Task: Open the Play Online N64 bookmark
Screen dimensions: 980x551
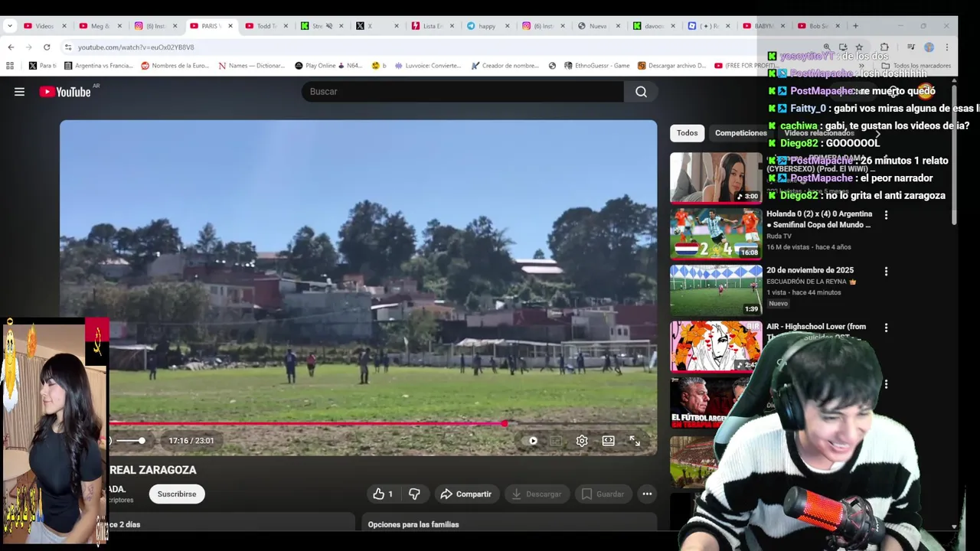Action: 329,66
